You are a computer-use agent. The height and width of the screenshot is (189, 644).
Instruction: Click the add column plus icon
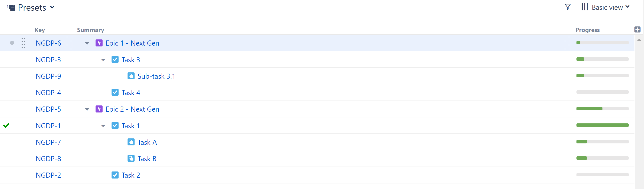(x=637, y=30)
